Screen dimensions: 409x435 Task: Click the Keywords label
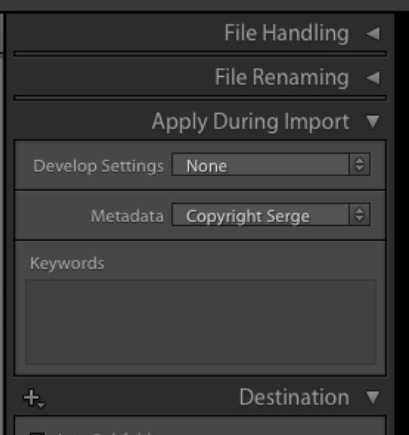pos(67,263)
